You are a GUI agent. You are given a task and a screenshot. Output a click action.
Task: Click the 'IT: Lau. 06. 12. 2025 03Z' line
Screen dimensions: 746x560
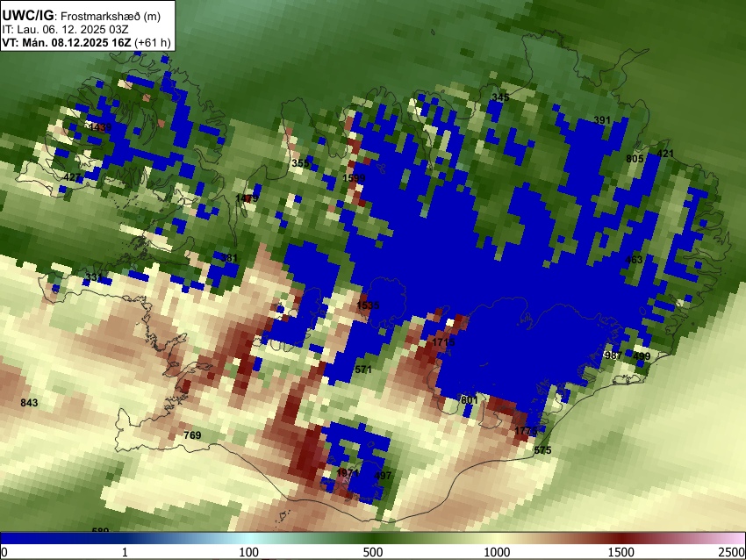pos(65,30)
